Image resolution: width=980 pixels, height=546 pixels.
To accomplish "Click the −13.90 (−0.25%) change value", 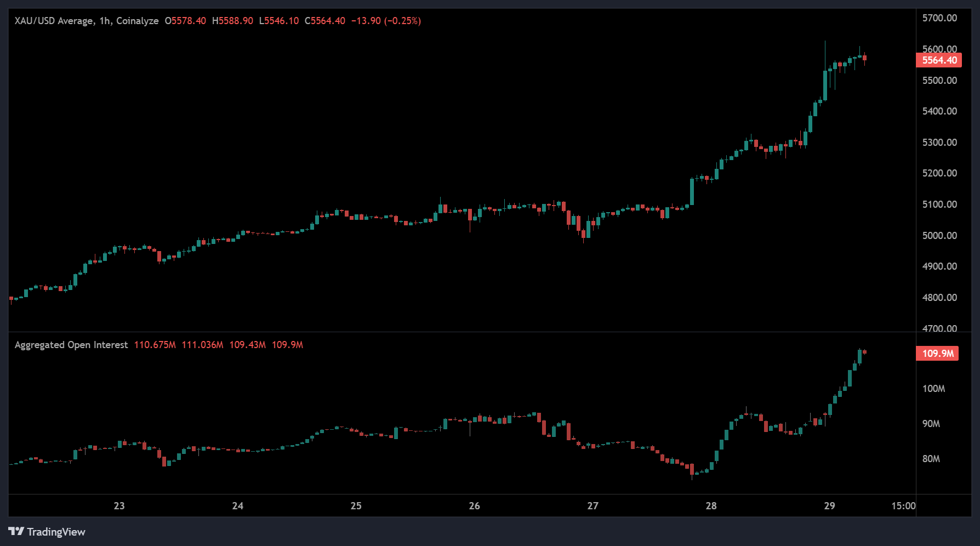I will pyautogui.click(x=386, y=21).
